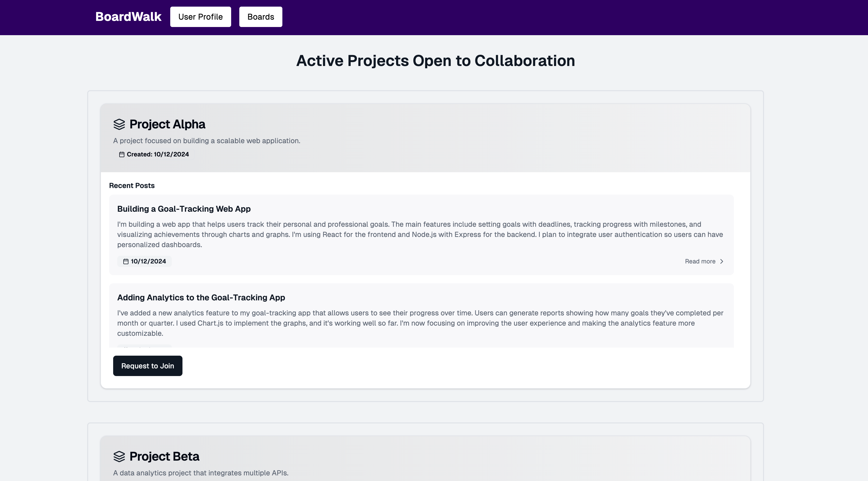
Task: Click Building a Goal-Tracking Web App title
Action: pyautogui.click(x=184, y=209)
